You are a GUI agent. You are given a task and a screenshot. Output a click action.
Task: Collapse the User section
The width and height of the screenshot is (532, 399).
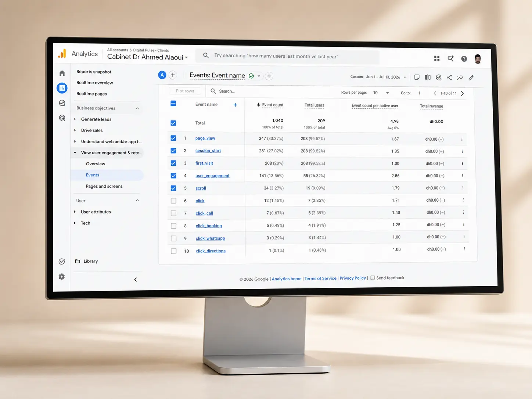(x=137, y=201)
